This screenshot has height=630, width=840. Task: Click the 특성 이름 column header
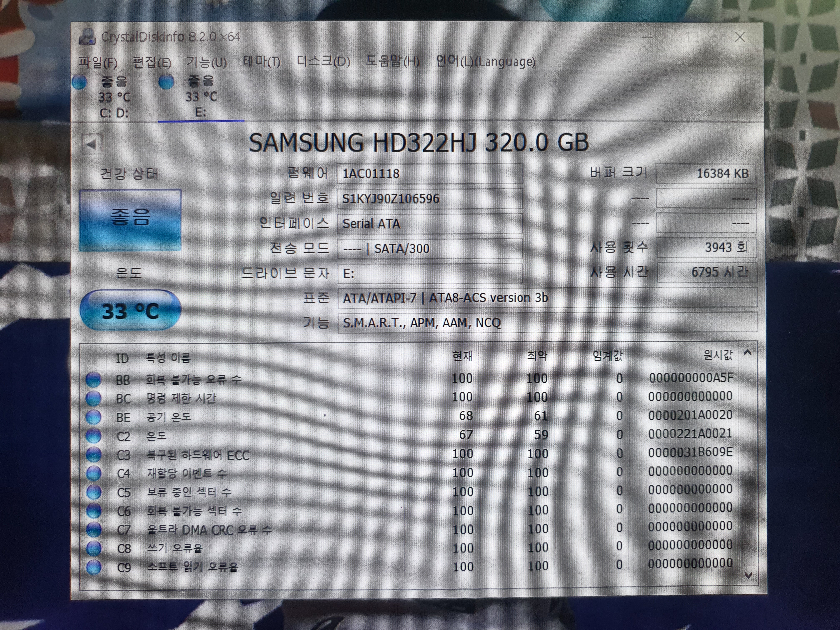[x=168, y=358]
